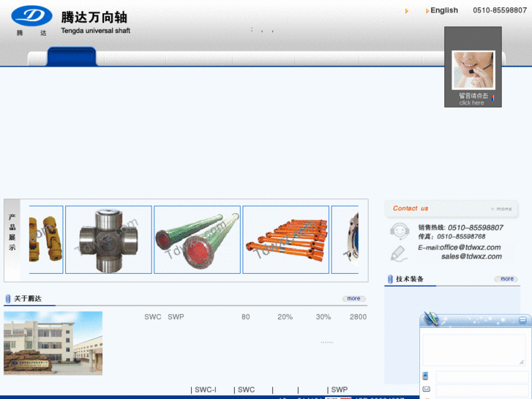Open the highlighted blue navigation tab
This screenshot has width=532, height=399.
72,56
